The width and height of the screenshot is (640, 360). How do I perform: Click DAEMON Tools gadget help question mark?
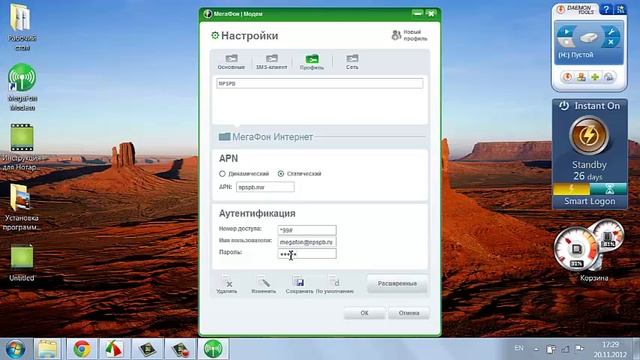(x=606, y=9)
